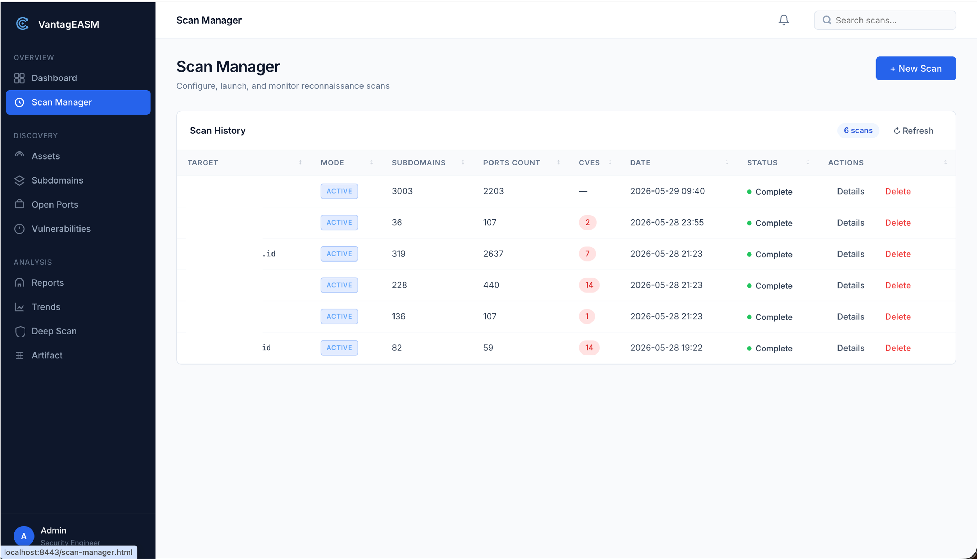Image resolution: width=979 pixels, height=560 pixels.
Task: Sort table by Actions column arrow
Action: click(946, 162)
